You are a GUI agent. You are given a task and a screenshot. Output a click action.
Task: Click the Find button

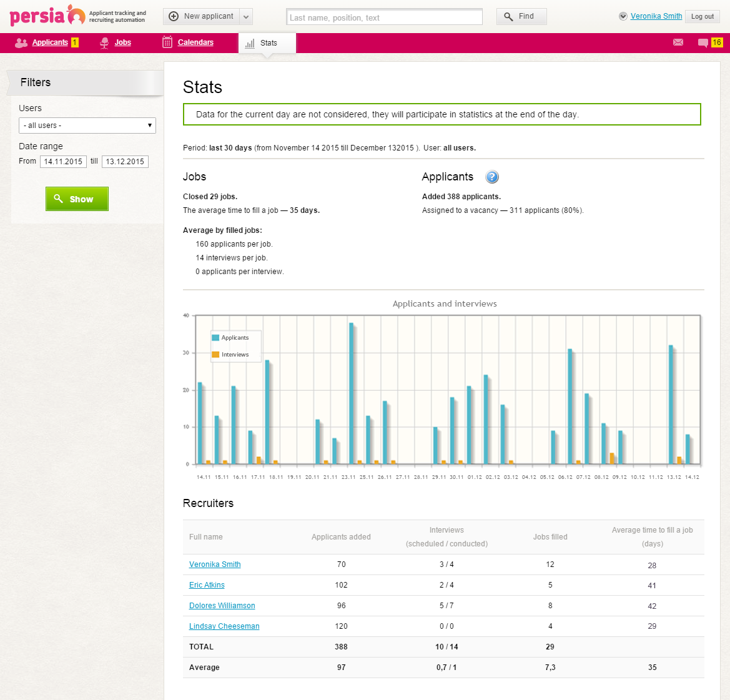pos(521,17)
